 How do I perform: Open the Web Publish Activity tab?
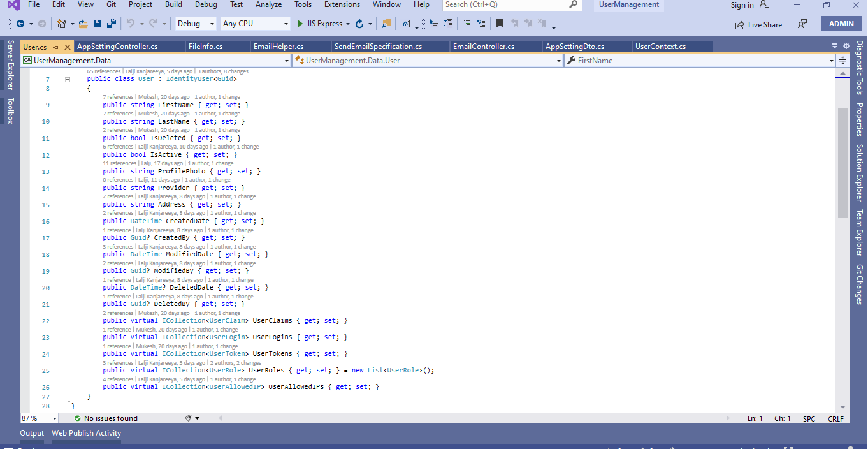click(87, 433)
